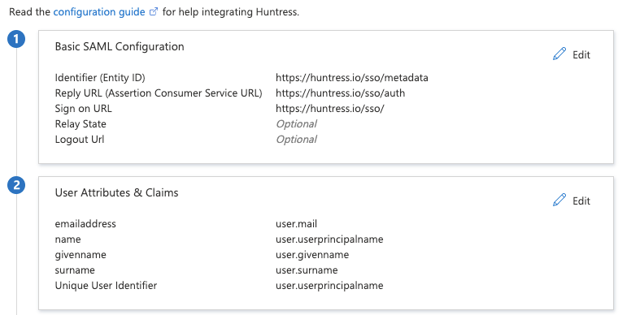Select the https://huntress.io/sso/metadata value

pos(352,77)
